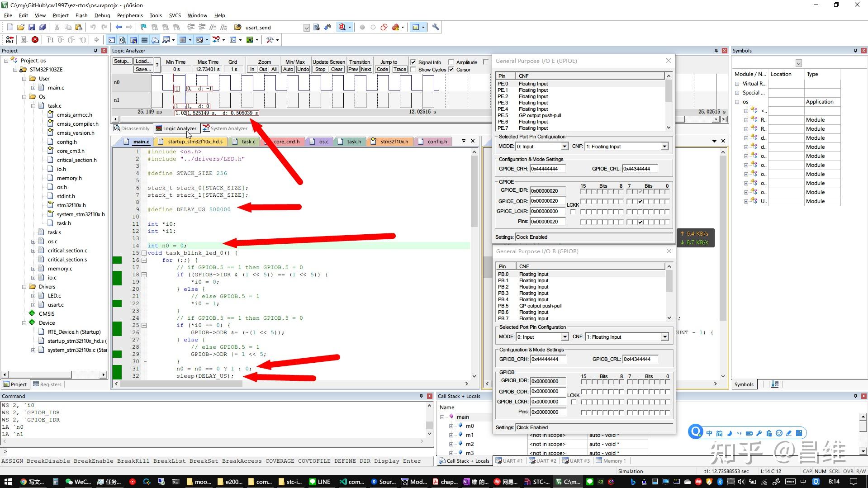
Task: Enable the Amplitude checkbox
Action: tap(451, 62)
